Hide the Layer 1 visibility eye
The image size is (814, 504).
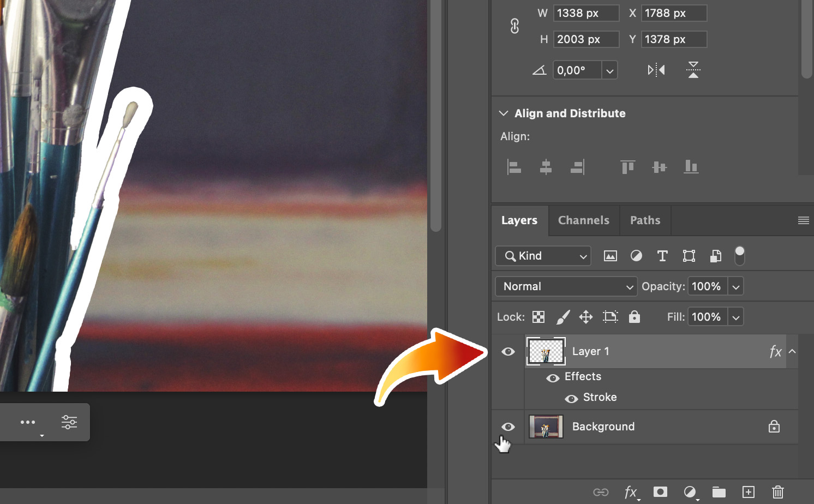(x=508, y=351)
